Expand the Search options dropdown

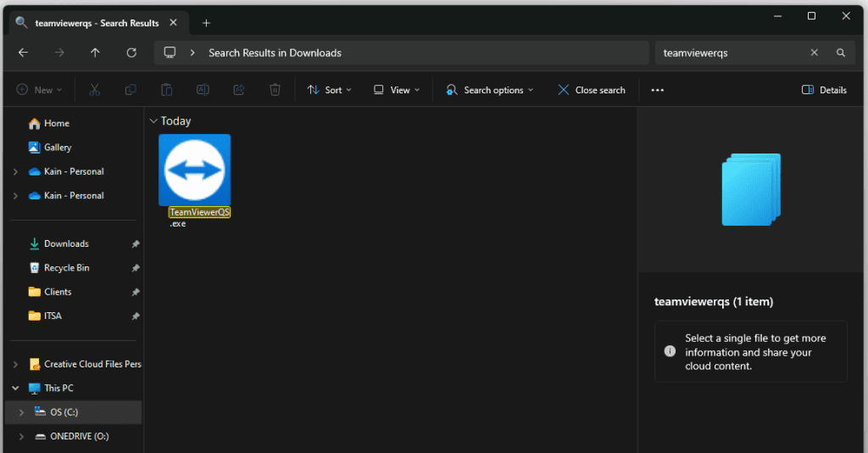(x=490, y=90)
